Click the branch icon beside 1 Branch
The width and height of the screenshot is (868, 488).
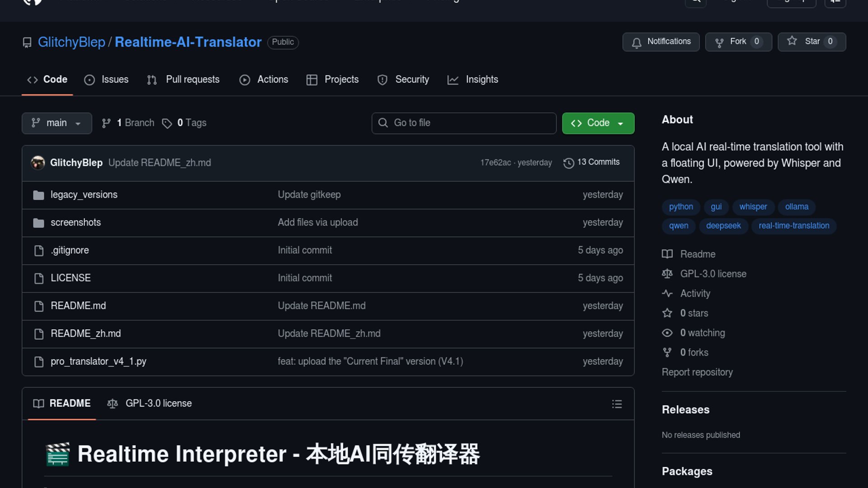click(x=106, y=123)
